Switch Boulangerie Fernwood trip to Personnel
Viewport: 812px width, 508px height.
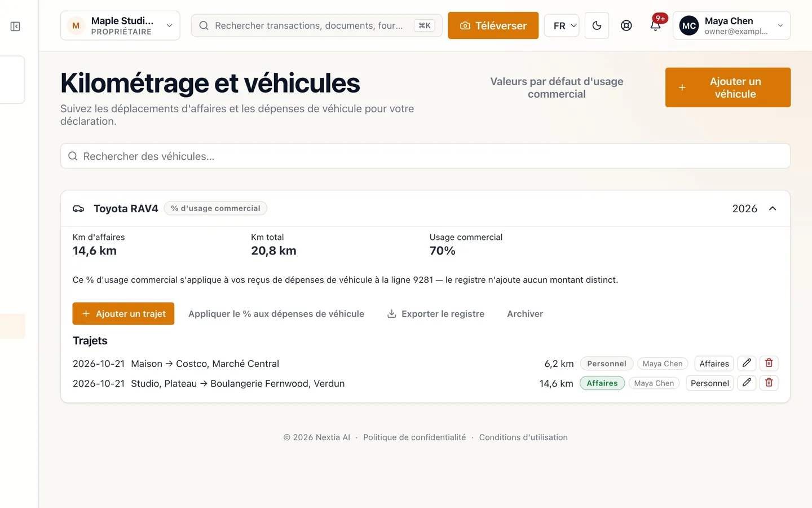(x=709, y=383)
